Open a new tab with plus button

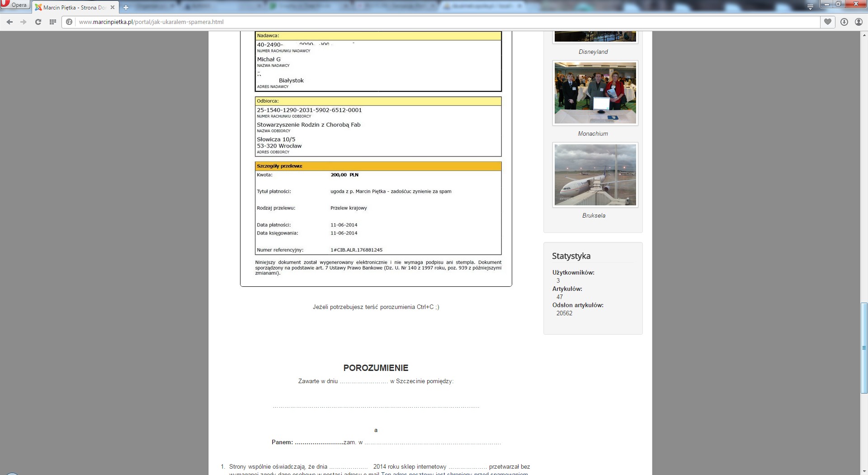pos(126,7)
